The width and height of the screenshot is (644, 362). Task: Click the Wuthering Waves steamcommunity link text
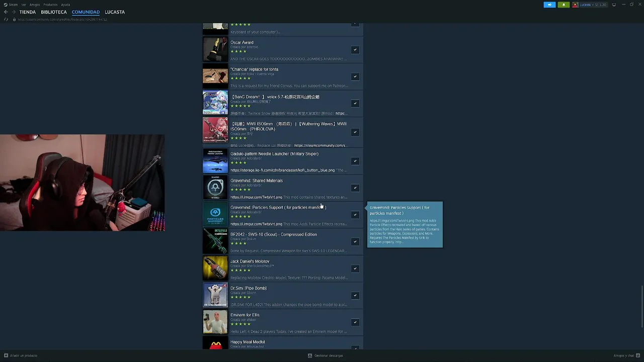pos(320,145)
